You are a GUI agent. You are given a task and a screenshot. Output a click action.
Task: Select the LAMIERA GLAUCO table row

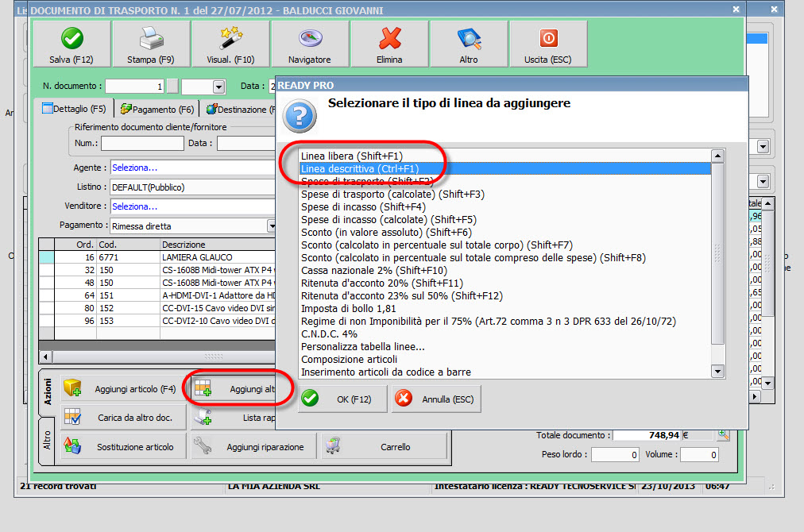157,257
